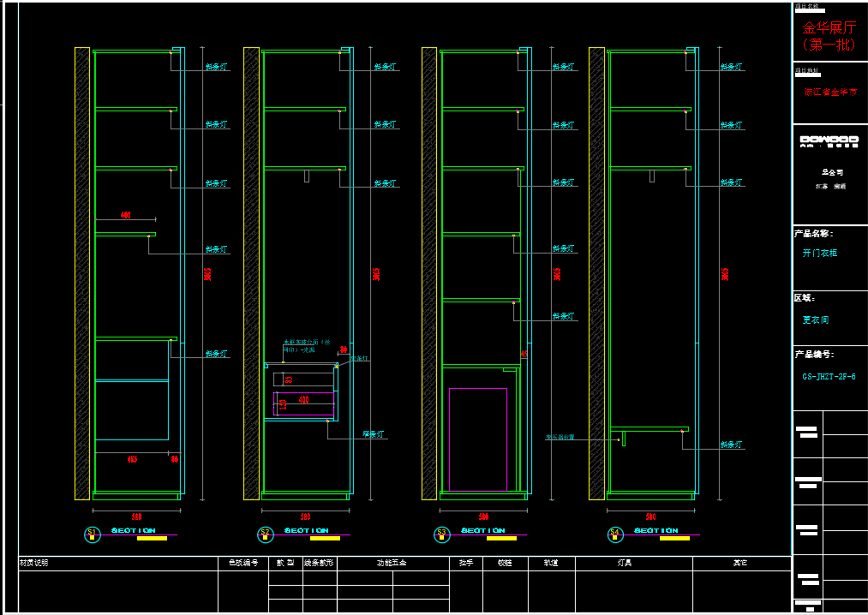This screenshot has height=615, width=868.
Task: Click the 线条款形 table header
Action: (x=320, y=563)
